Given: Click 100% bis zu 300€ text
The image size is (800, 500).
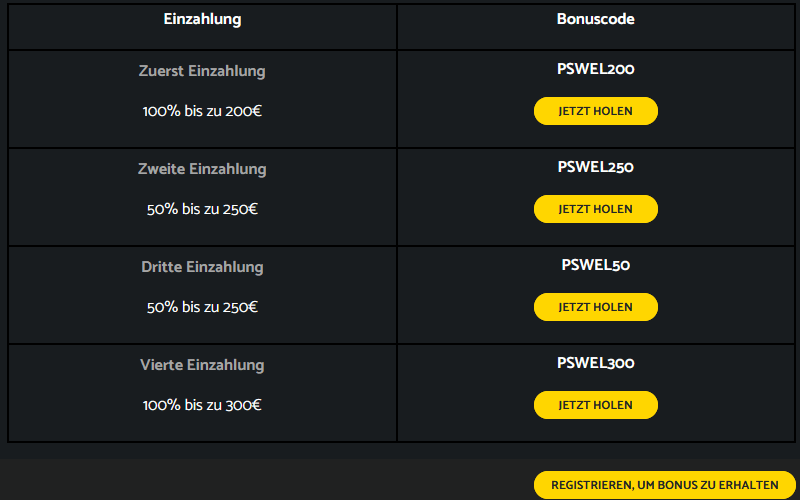Looking at the screenshot, I should pos(202,405).
